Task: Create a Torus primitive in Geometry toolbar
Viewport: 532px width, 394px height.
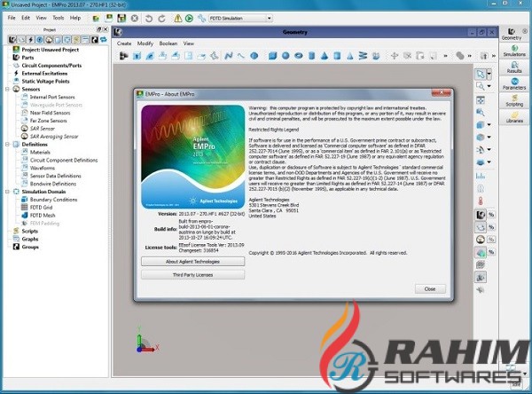Action: pos(299,55)
